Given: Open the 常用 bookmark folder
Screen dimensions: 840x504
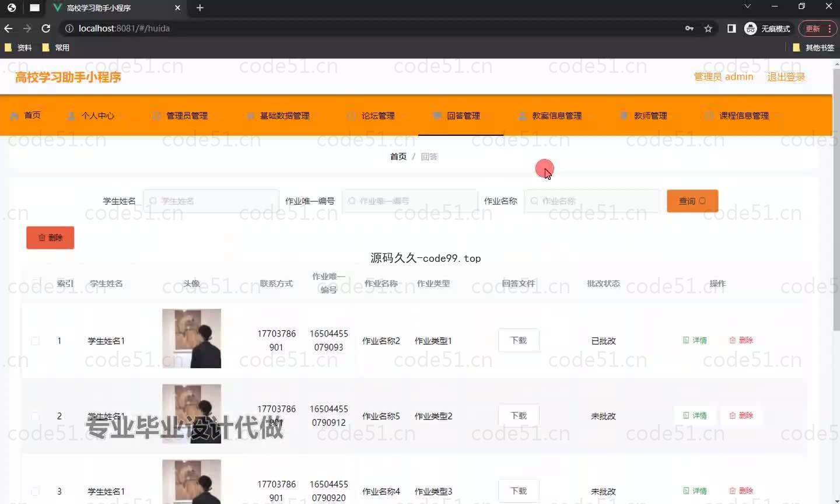Looking at the screenshot, I should tap(55, 47).
